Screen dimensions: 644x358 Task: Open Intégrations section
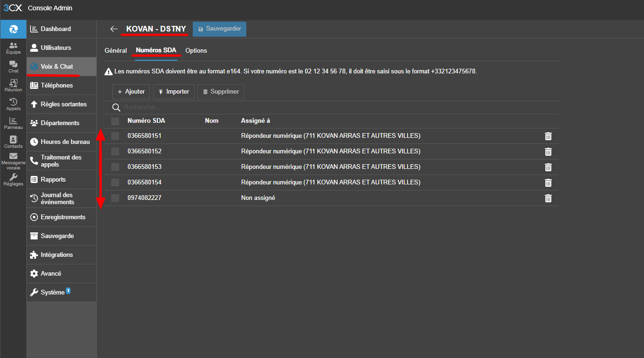(62, 255)
